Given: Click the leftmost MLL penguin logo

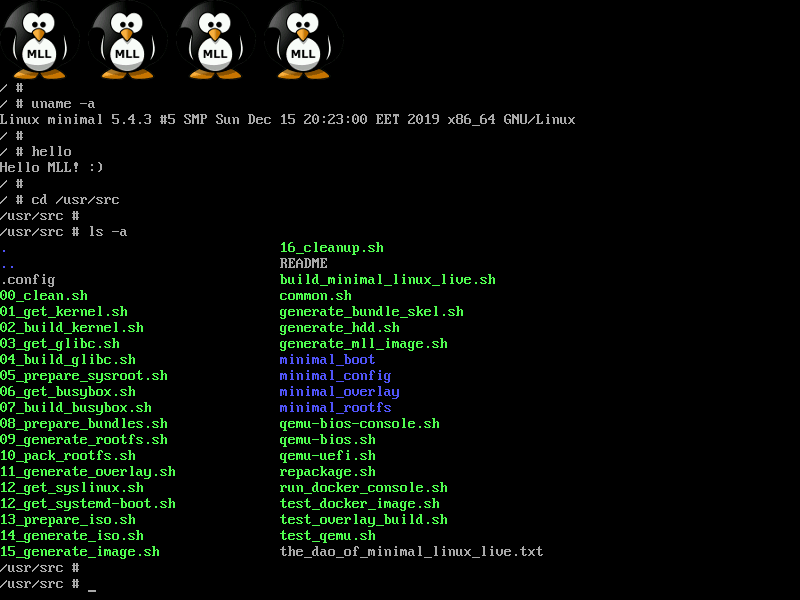Looking at the screenshot, I should tap(39, 40).
